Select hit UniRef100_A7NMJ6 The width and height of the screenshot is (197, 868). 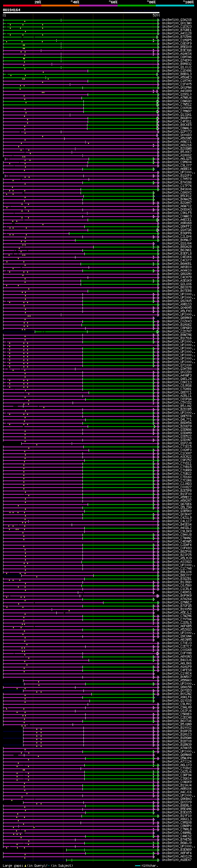click(x=176, y=98)
